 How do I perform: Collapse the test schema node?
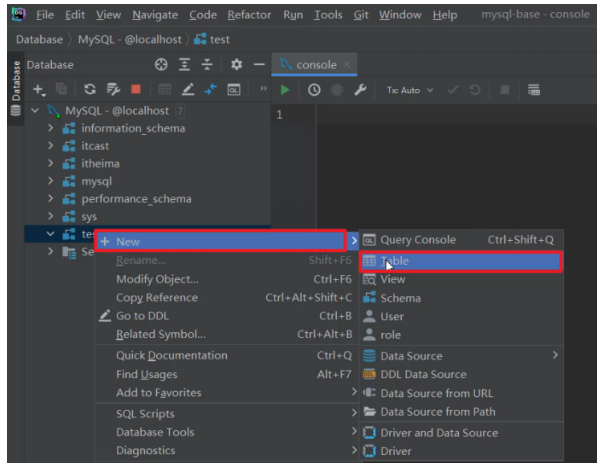[51, 234]
